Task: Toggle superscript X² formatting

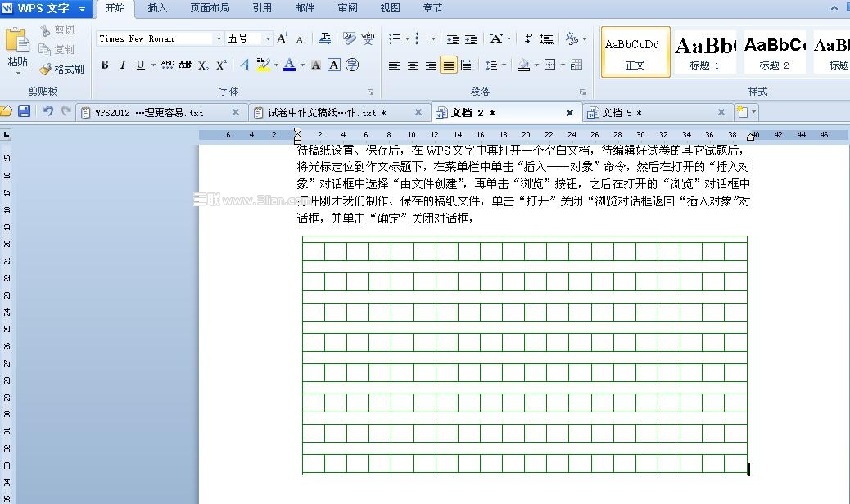Action: pos(221,65)
